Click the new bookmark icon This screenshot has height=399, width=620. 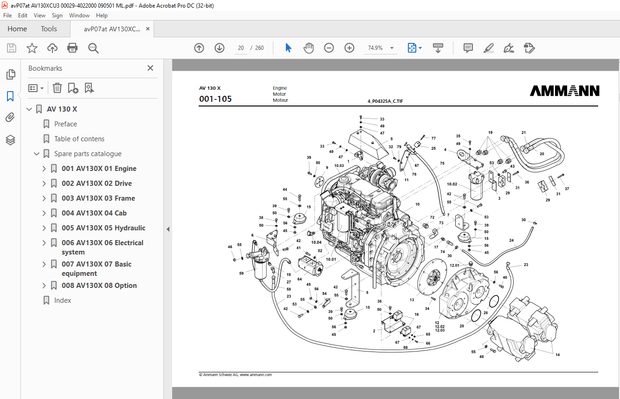(73, 88)
